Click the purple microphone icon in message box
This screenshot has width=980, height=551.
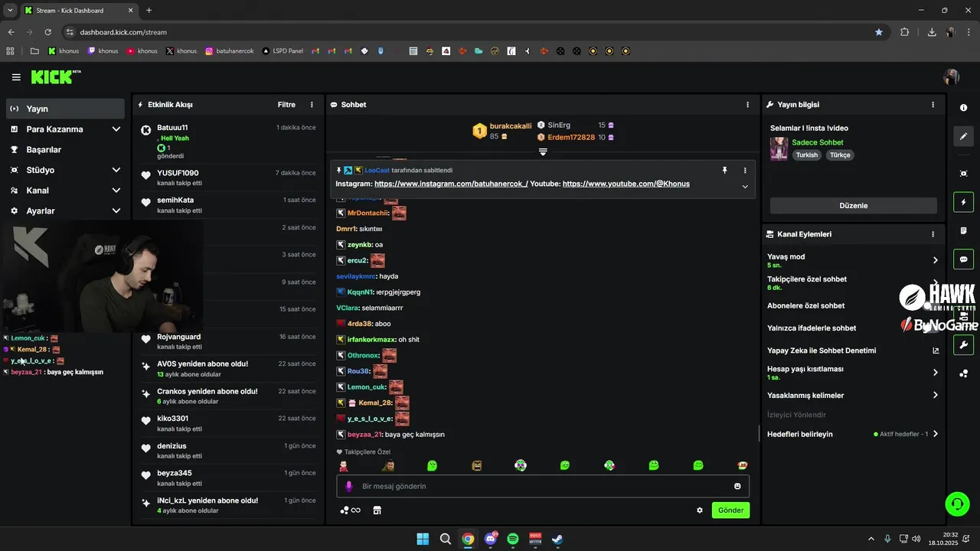pos(349,486)
